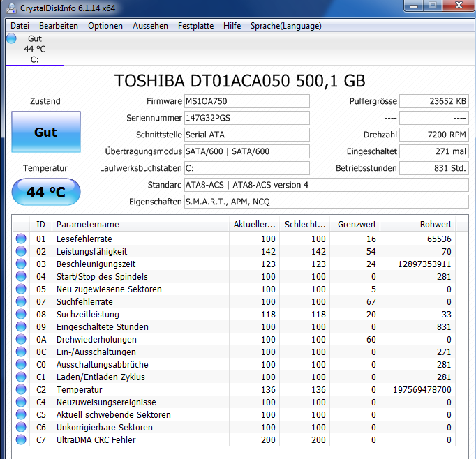Open the Sprache(Language) menu
Viewport: 476px width, 459px height.
pos(286,26)
